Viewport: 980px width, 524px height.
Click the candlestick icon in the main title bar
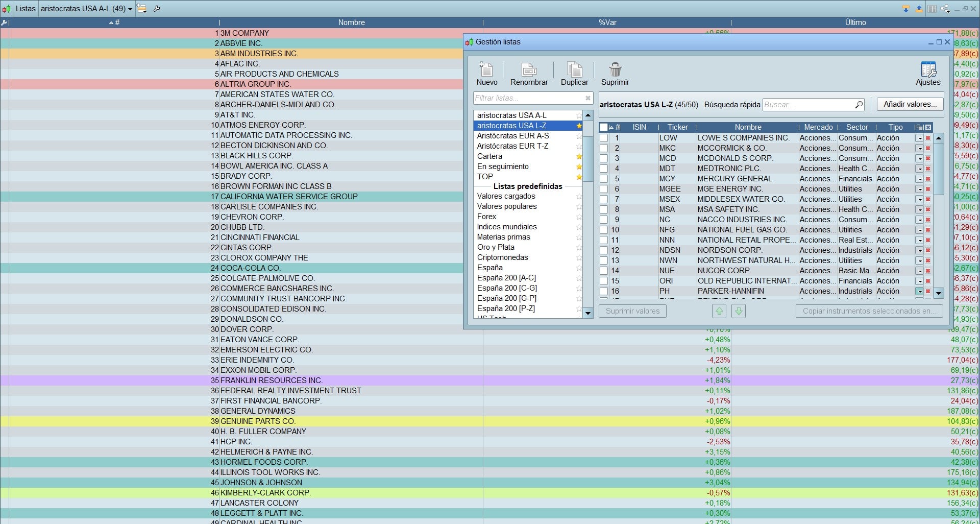click(x=6, y=9)
